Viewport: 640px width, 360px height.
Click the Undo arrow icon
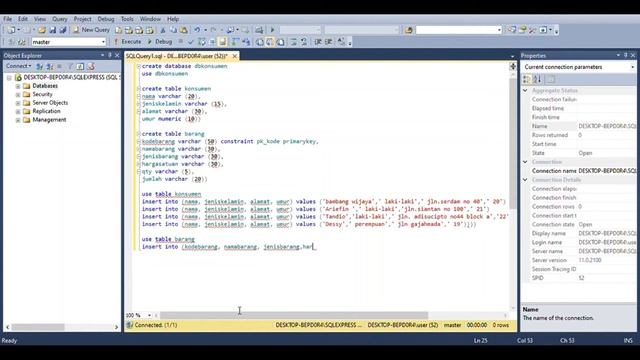[x=197, y=30]
